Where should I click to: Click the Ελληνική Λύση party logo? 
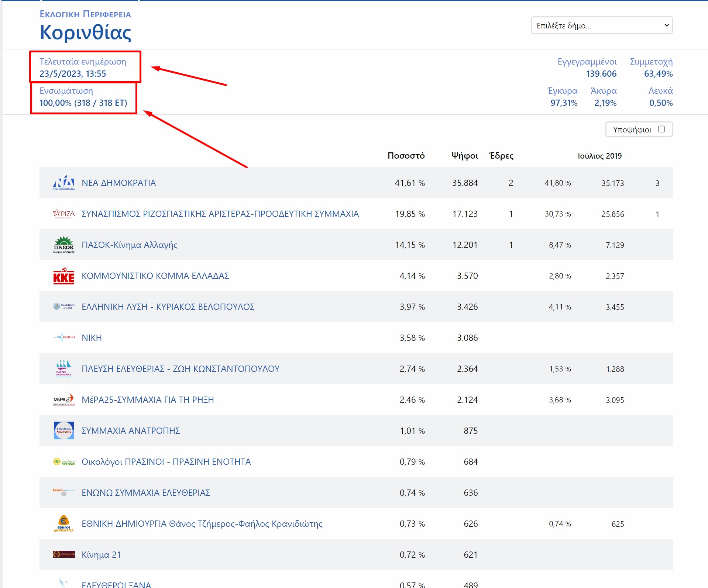[63, 307]
